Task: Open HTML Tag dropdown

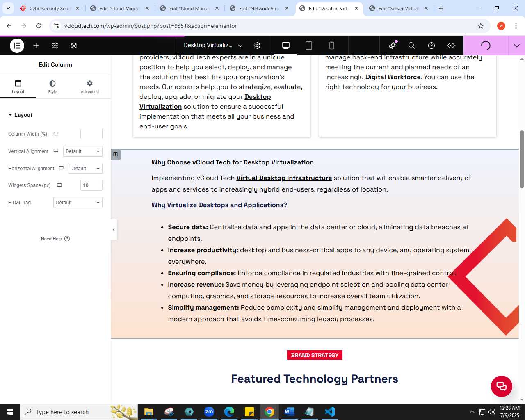Action: 78,203
